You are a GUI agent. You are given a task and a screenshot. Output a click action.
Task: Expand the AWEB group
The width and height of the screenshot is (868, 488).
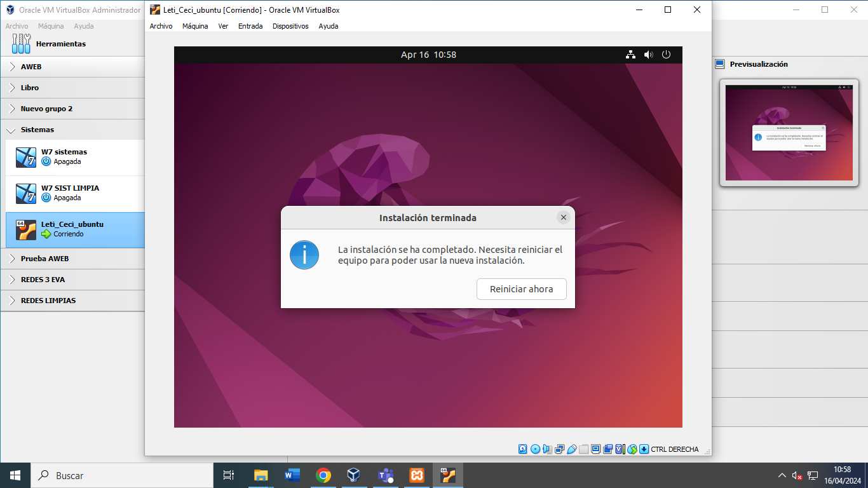[12, 67]
